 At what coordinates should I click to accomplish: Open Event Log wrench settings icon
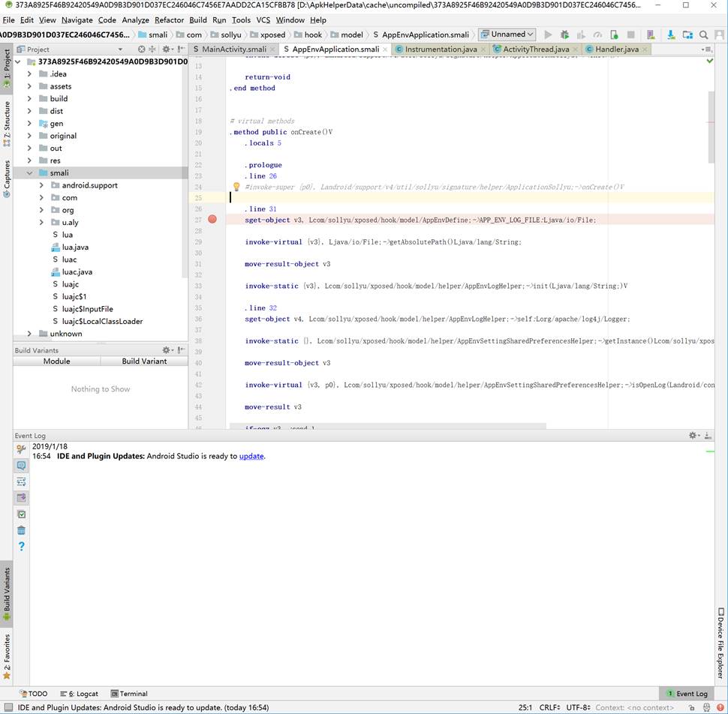(x=21, y=449)
